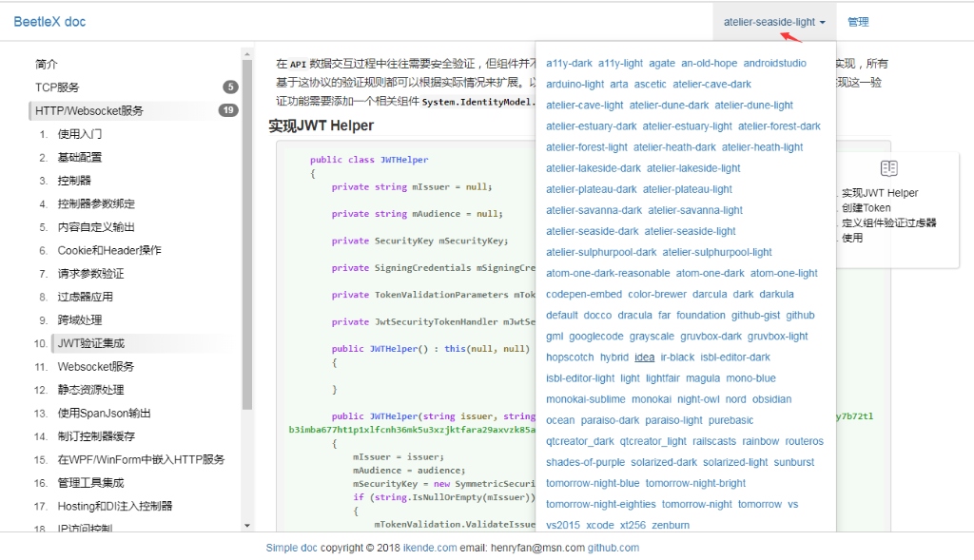Apply the github-gist code theme
Image resolution: width=974 pixels, height=560 pixels.
pyautogui.click(x=755, y=316)
